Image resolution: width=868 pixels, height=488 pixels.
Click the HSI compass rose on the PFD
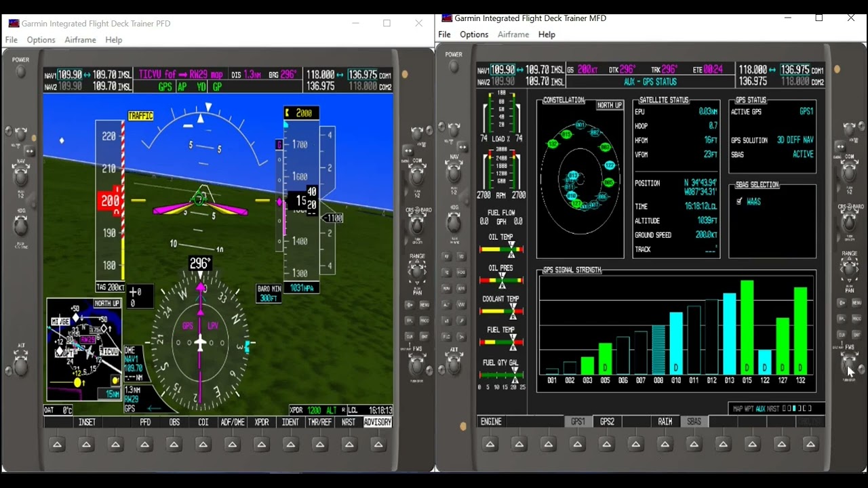click(200, 342)
